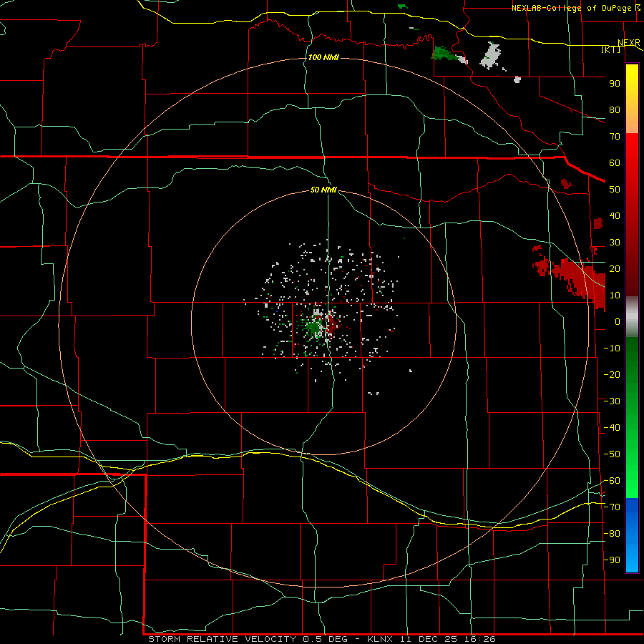Click the positive 10 knot scale value

point(615,296)
